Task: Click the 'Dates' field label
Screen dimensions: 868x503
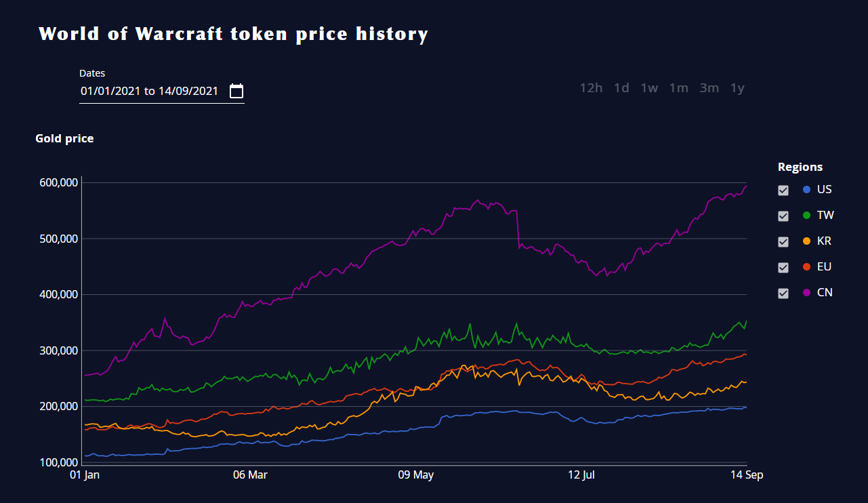Action: (92, 73)
